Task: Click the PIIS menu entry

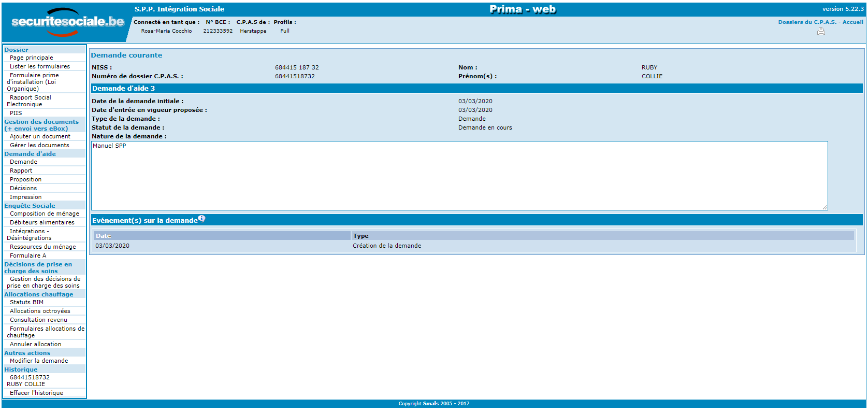Action: click(x=16, y=113)
